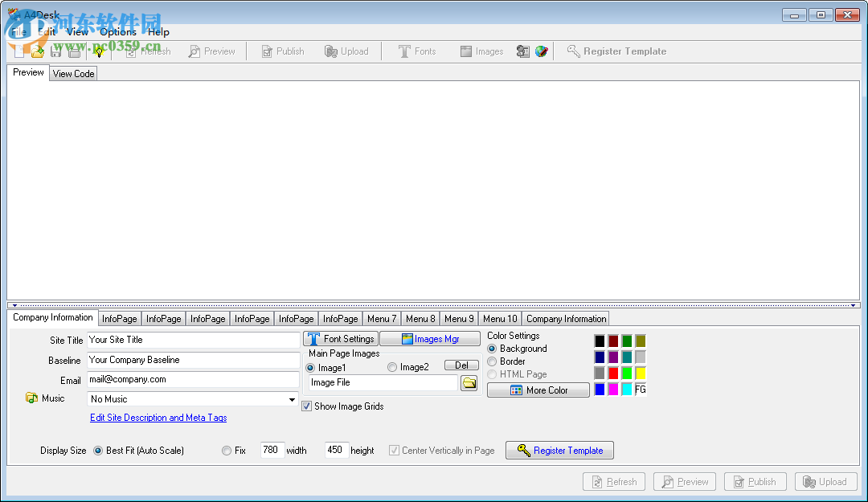Click Upload in the top toolbar
This screenshot has height=502, width=868.
(346, 51)
